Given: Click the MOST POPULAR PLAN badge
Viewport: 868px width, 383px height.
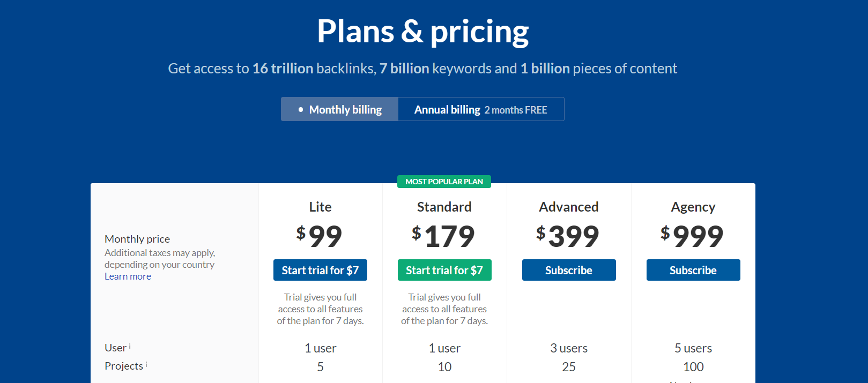Looking at the screenshot, I should [444, 182].
